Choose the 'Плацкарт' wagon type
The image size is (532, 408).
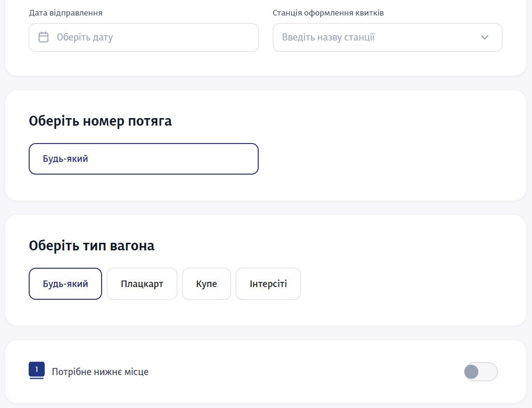click(142, 283)
